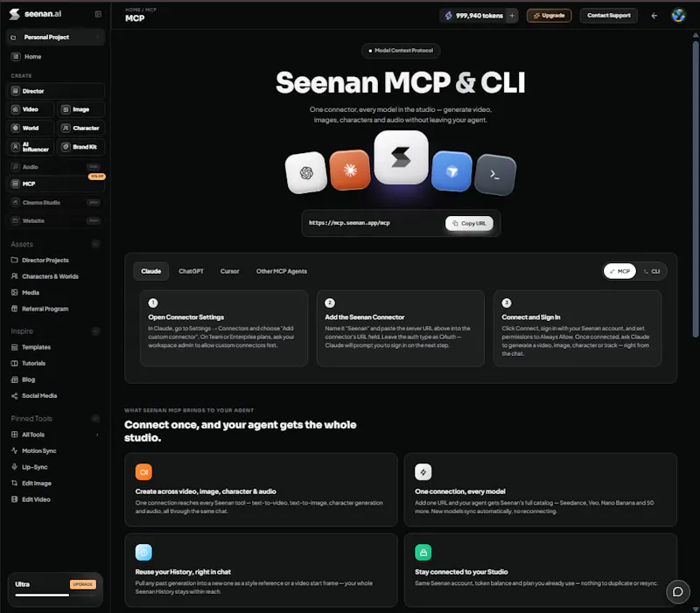Select the Claude tab
This screenshot has height=613, width=700.
click(x=150, y=271)
